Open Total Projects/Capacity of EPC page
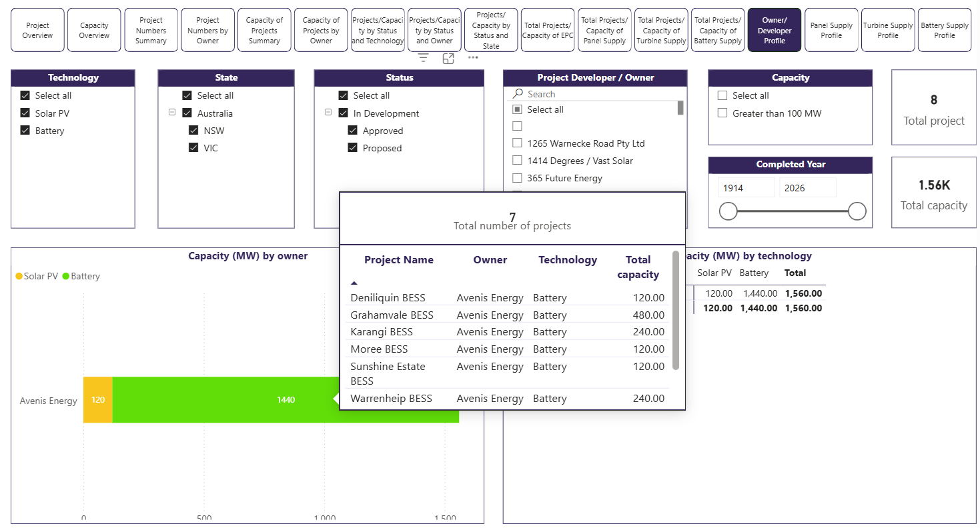980x528 pixels. 548,30
